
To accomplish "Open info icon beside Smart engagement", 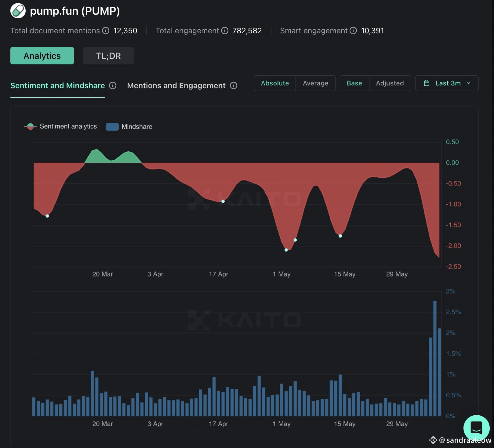I will pyautogui.click(x=353, y=31).
